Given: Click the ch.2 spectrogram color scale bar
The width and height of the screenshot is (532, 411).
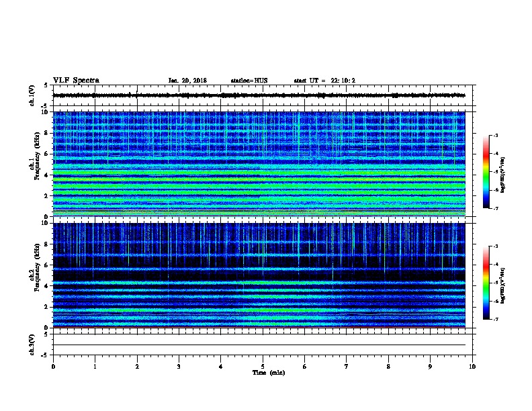Looking at the screenshot, I should pos(486,283).
